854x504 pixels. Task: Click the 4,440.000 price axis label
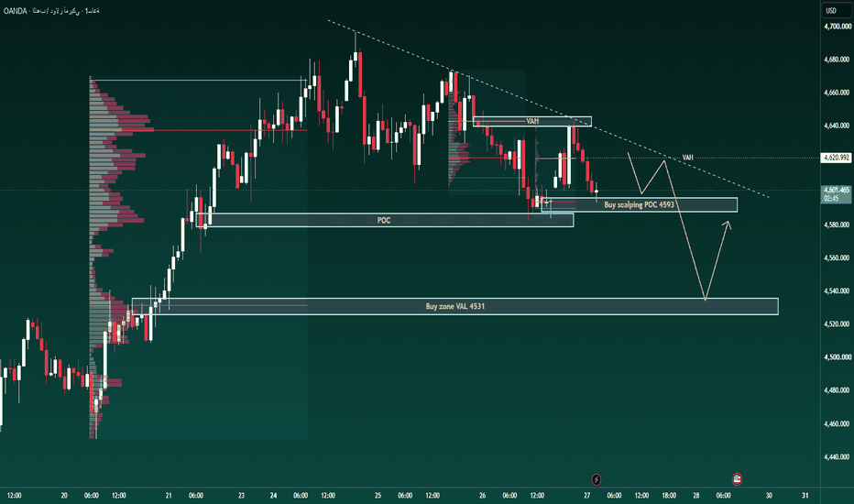pos(838,456)
